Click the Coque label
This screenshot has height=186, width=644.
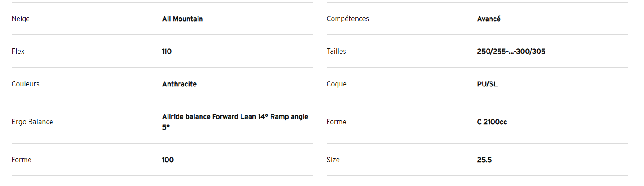337,84
